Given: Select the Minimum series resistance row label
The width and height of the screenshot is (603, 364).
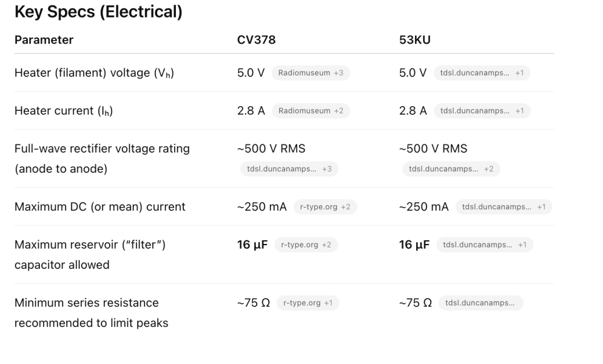Looking at the screenshot, I should coord(87,303).
